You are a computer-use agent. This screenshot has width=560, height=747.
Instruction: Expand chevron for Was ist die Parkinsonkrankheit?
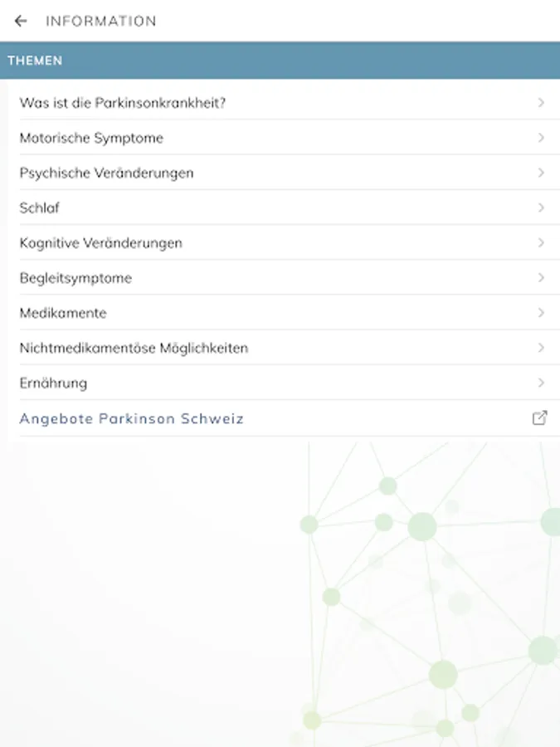click(541, 102)
